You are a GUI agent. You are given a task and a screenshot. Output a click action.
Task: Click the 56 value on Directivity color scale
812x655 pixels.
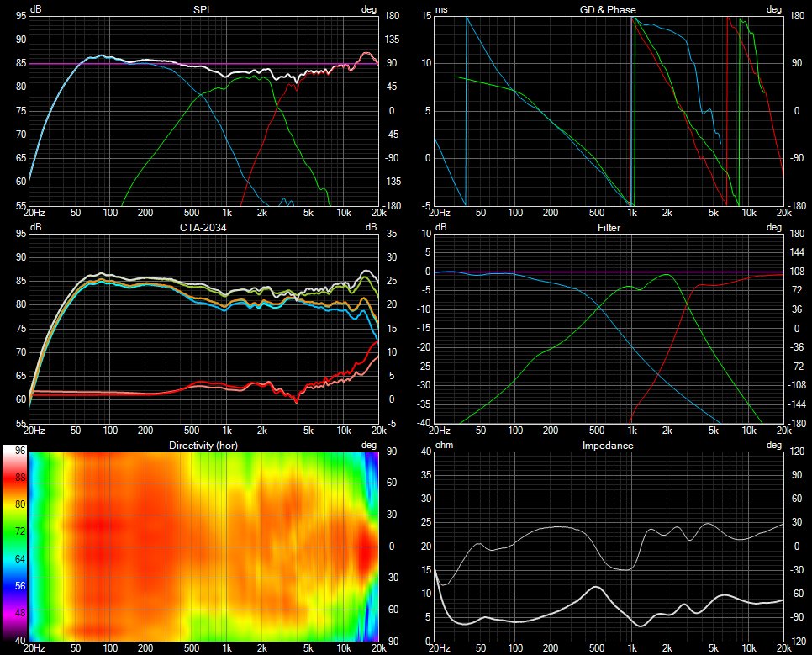[x=19, y=585]
